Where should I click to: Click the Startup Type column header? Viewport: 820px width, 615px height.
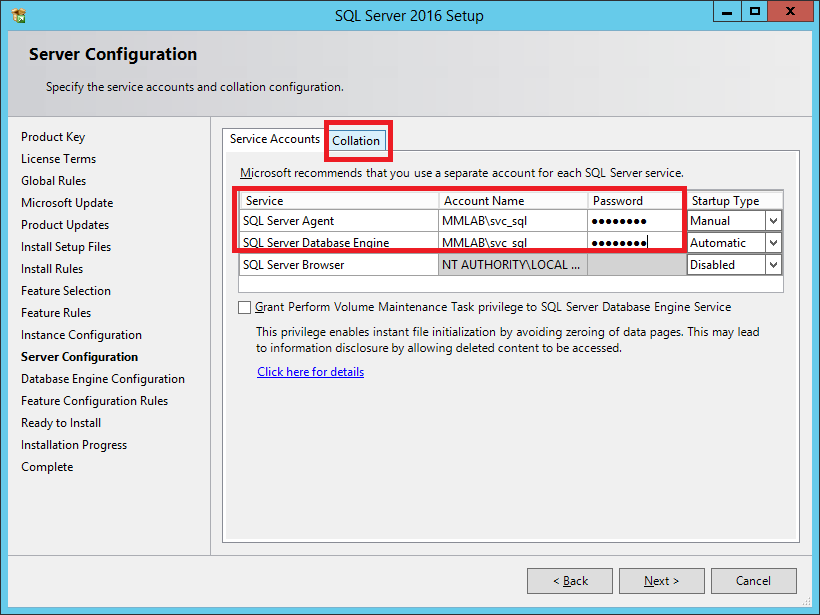click(x=733, y=201)
